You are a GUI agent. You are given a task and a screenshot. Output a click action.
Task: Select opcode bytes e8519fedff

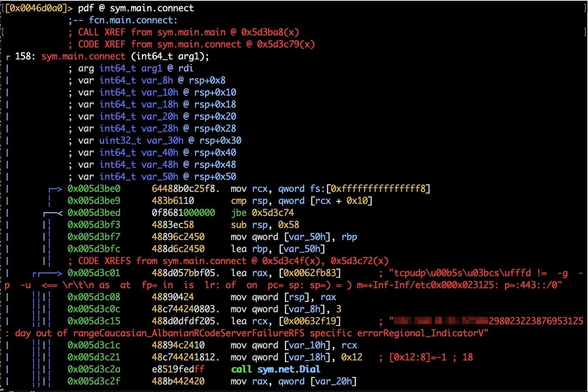(178, 370)
